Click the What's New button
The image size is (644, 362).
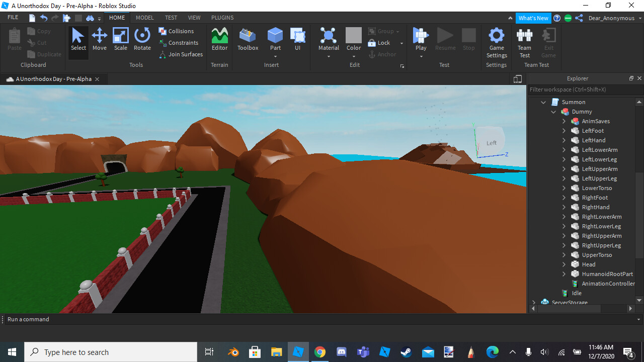533,18
